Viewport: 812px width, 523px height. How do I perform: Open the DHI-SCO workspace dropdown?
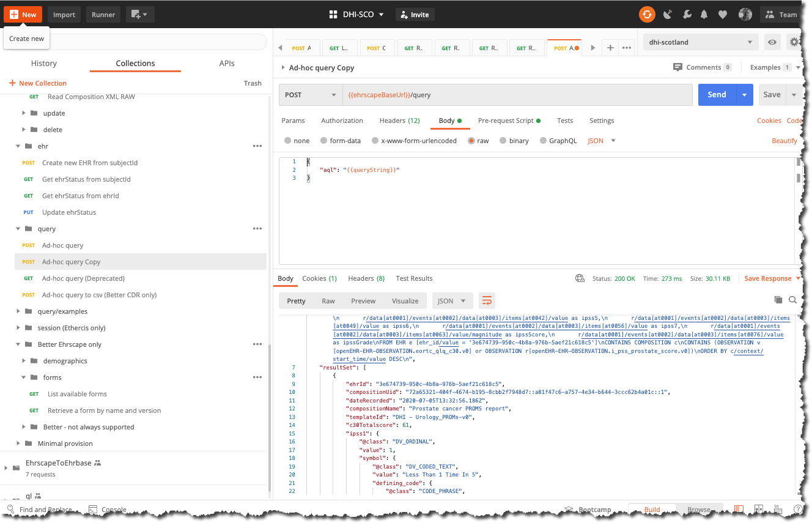click(x=356, y=15)
